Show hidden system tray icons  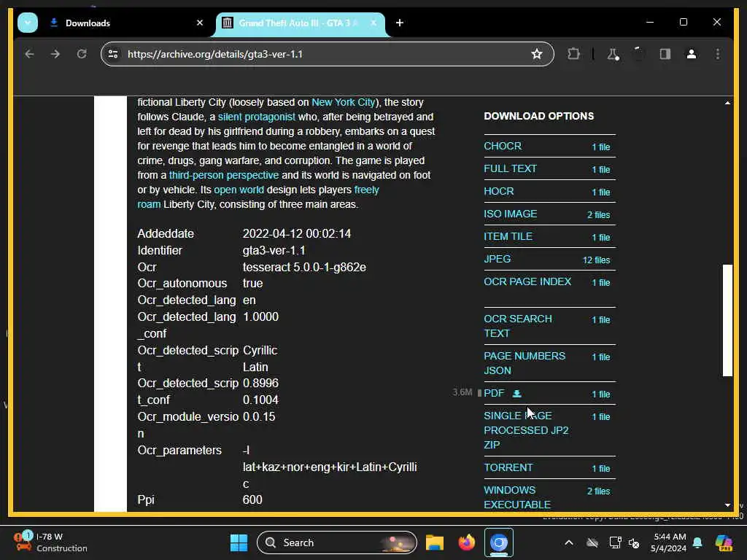[569, 542]
